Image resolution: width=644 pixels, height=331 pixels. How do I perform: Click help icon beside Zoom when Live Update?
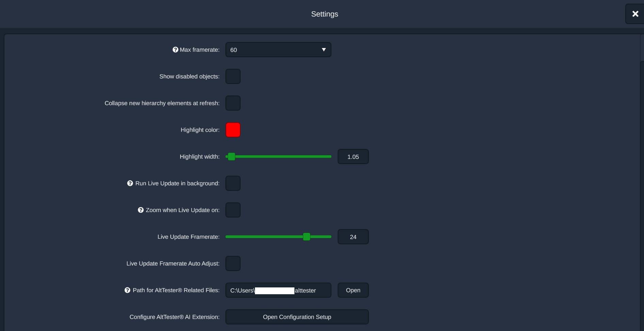pos(141,210)
